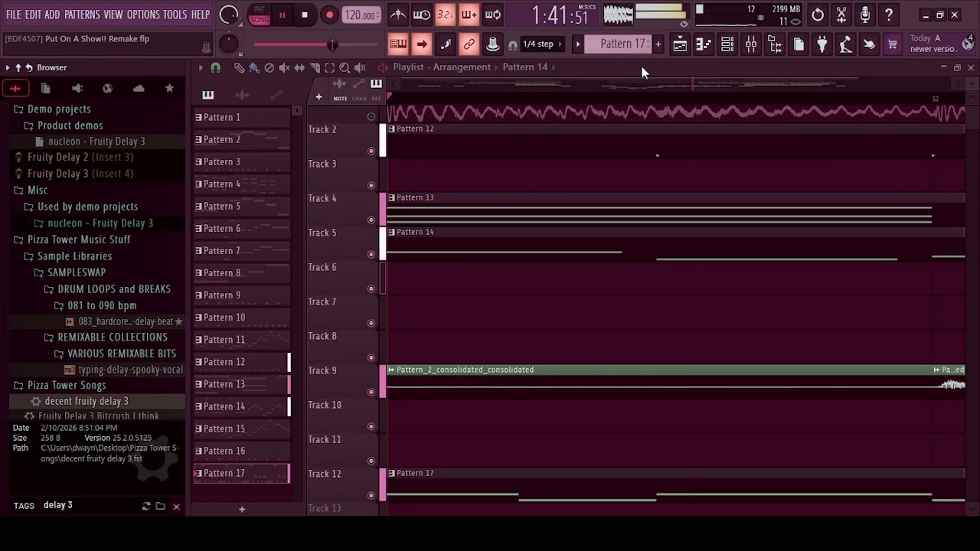Open the EDIT menu
Screen dimensions: 980x551
pos(33,15)
